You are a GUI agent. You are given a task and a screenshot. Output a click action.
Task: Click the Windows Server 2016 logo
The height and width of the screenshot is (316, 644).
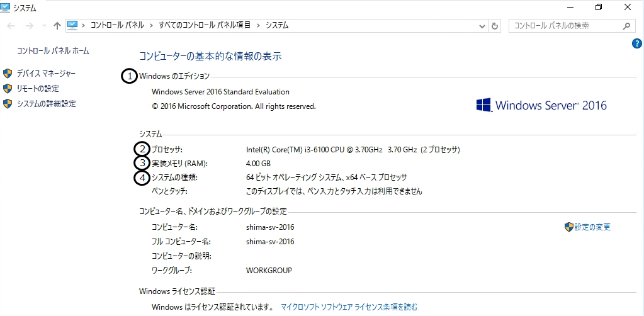[x=541, y=105]
